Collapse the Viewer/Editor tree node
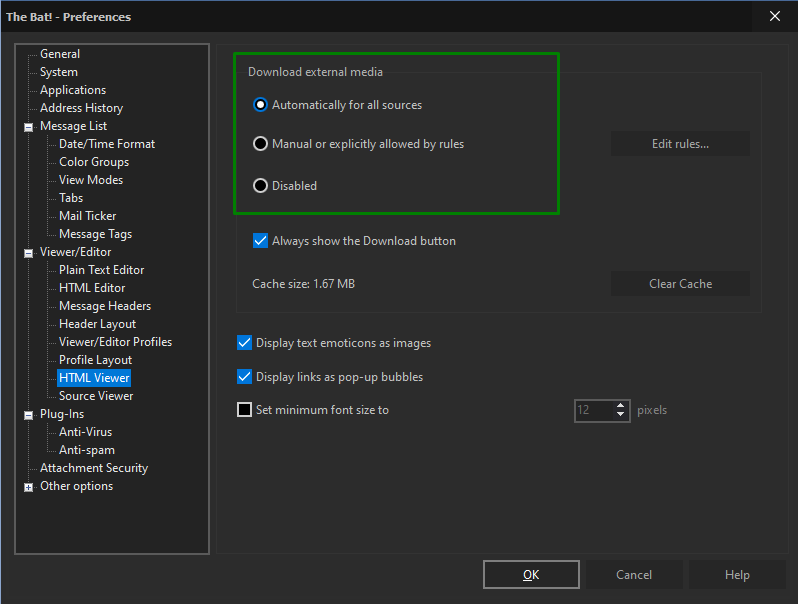This screenshot has width=798, height=604. 28,253
